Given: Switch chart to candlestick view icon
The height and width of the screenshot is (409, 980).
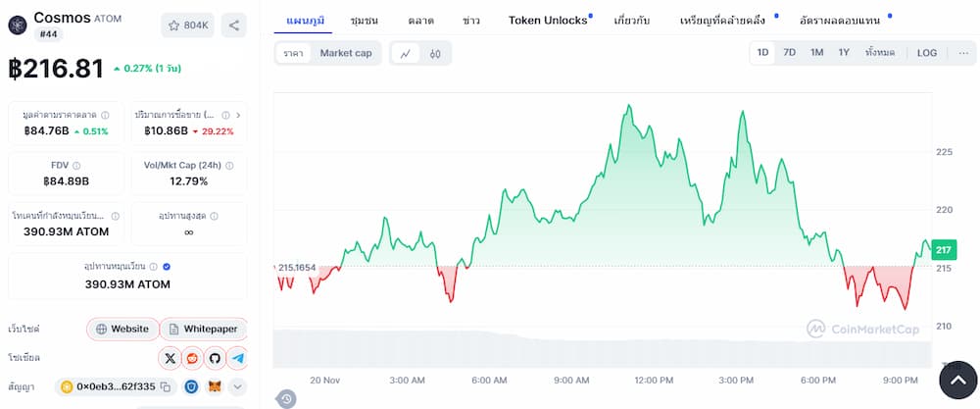Looking at the screenshot, I should (x=435, y=53).
